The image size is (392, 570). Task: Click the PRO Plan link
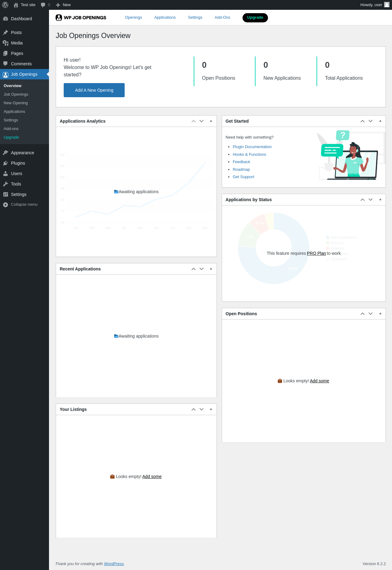(x=316, y=253)
